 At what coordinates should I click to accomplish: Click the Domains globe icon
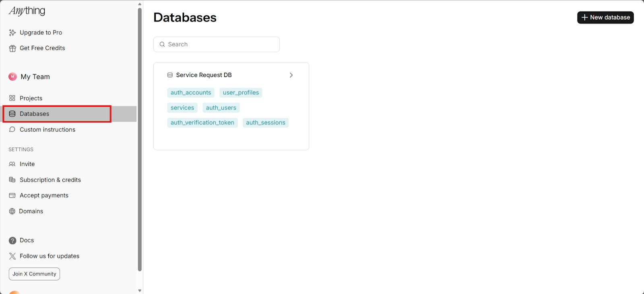click(x=12, y=211)
